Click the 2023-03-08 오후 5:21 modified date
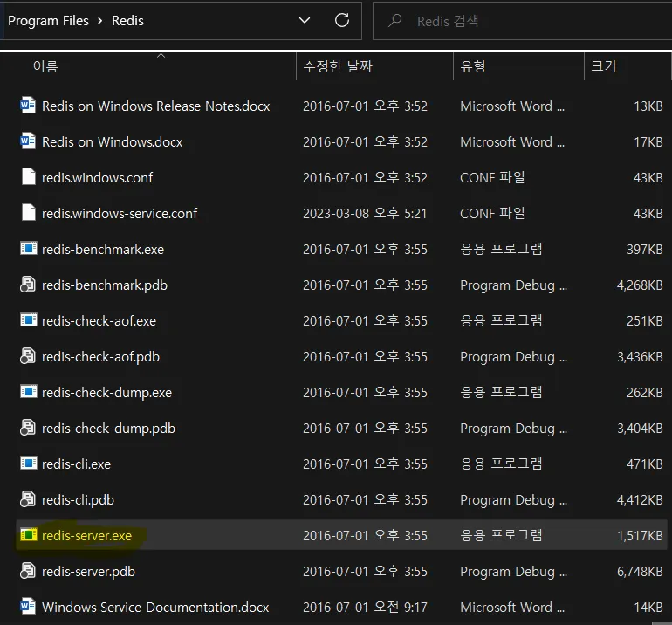The height and width of the screenshot is (625, 672). coord(365,213)
